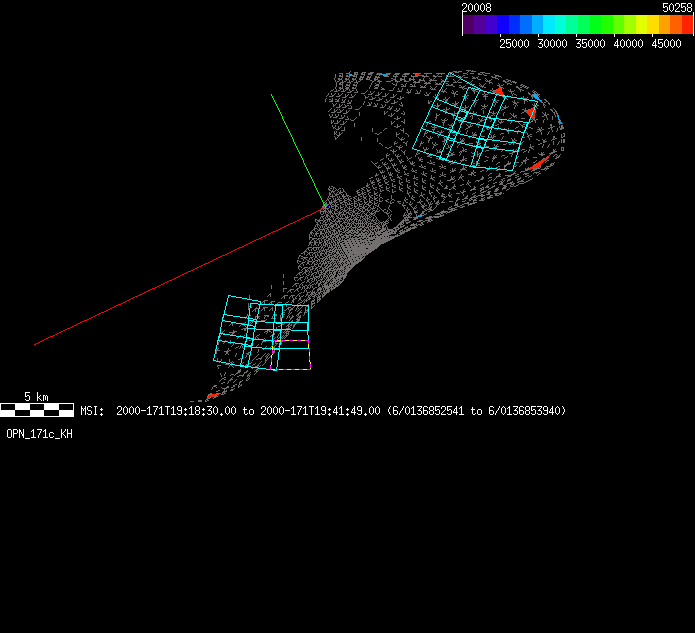The height and width of the screenshot is (633, 695).
Task: Click the 5 km scale bar
Action: 37,410
